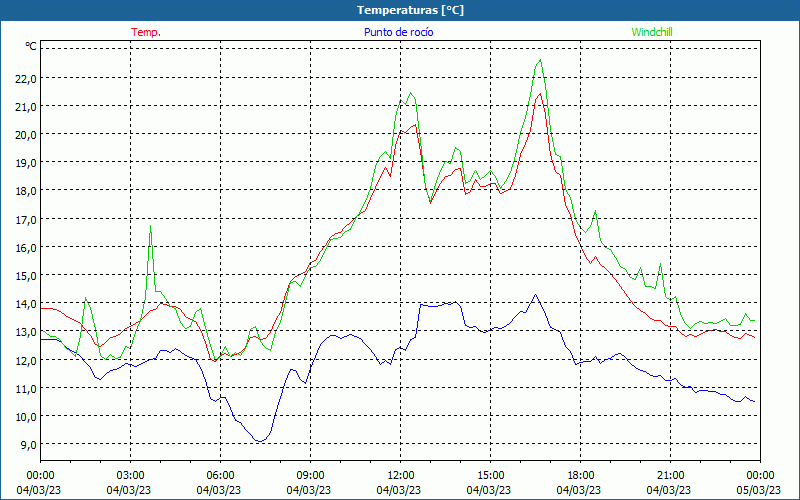Select the red "Temp." legend label
800x500 pixels.
pyautogui.click(x=146, y=32)
